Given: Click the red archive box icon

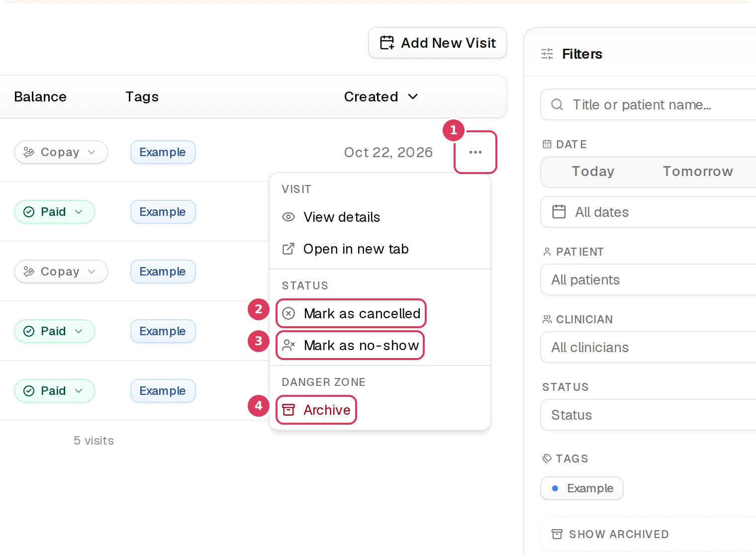Looking at the screenshot, I should [x=288, y=410].
